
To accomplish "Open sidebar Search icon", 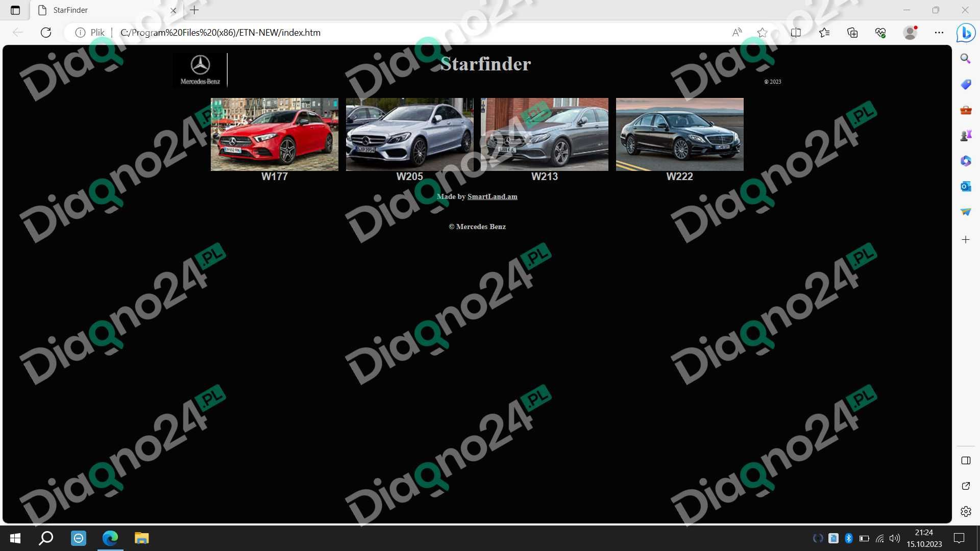I will pos(966,59).
